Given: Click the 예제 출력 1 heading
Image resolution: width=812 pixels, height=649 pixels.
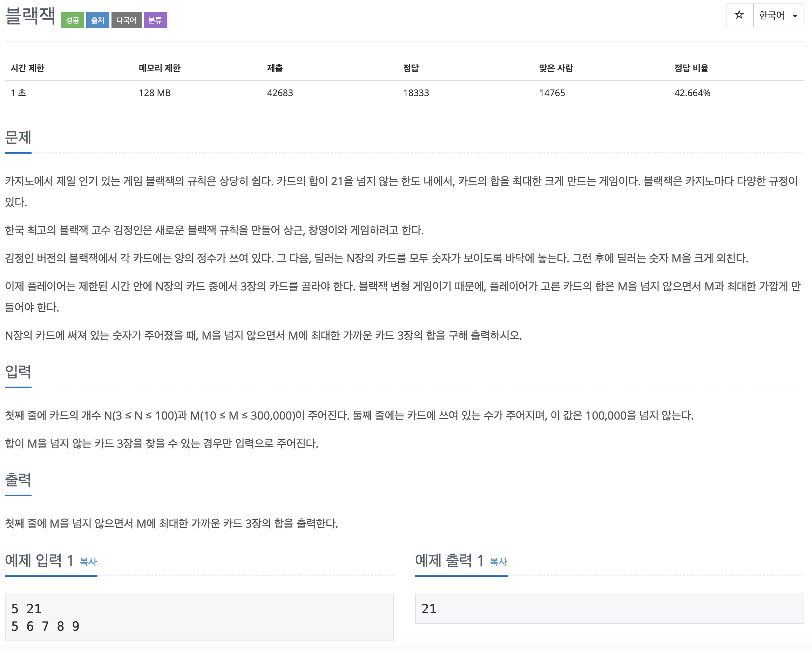Looking at the screenshot, I should click(449, 561).
